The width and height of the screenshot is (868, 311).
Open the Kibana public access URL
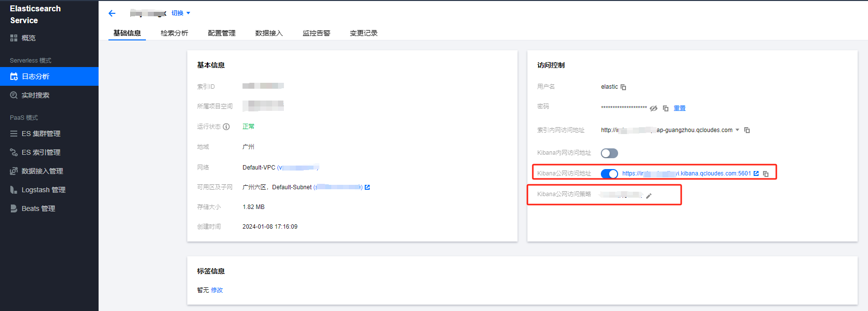pyautogui.click(x=686, y=173)
